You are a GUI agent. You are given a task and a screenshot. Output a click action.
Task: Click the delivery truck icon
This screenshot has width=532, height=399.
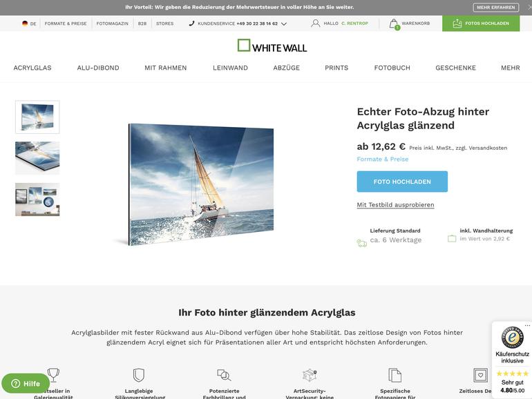[x=361, y=243]
